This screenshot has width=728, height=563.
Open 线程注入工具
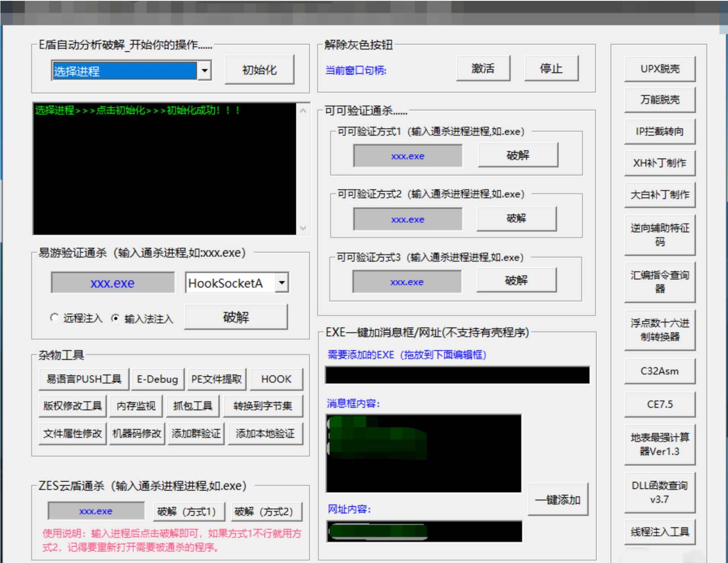click(x=660, y=532)
